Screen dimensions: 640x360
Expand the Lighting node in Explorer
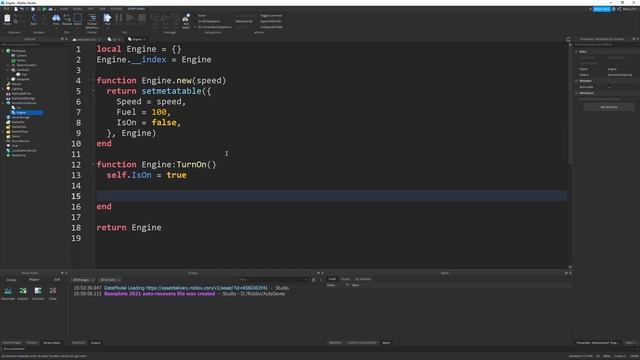point(3,89)
